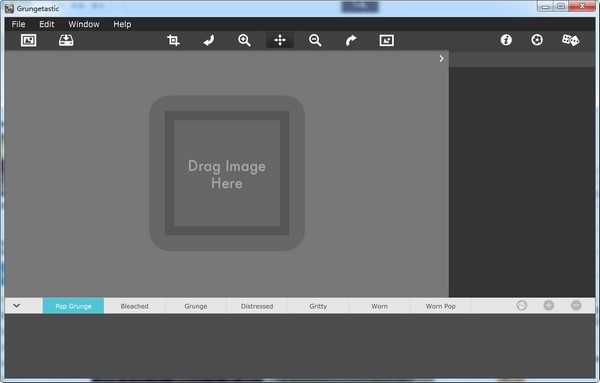Open the Edit menu
Image resolution: width=600 pixels, height=383 pixels.
tap(47, 24)
